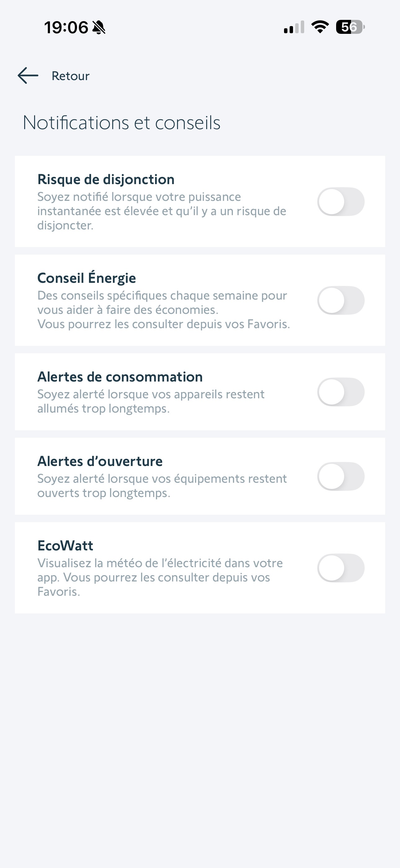Tap the 19:06 clock in status bar
This screenshot has height=868, width=400.
click(66, 27)
